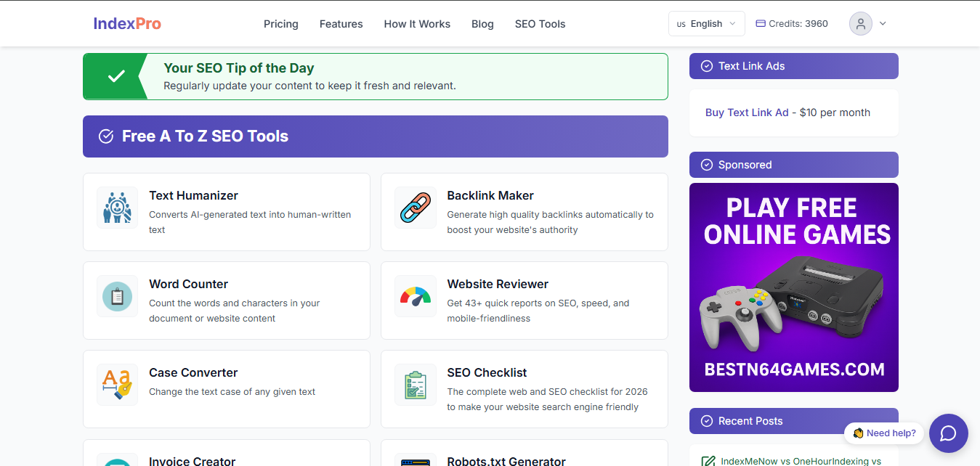
Task: Open SEO Tools in navigation
Action: pyautogui.click(x=540, y=24)
